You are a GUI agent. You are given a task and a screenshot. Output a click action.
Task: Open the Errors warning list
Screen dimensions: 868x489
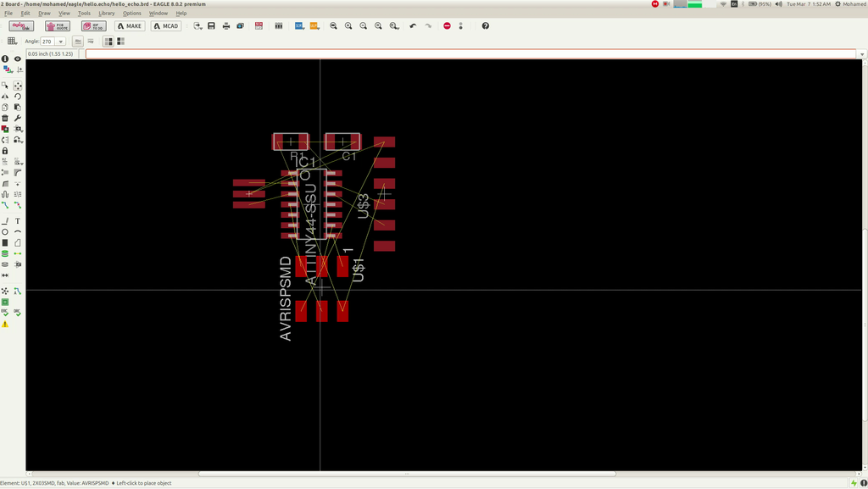pyautogui.click(x=5, y=324)
